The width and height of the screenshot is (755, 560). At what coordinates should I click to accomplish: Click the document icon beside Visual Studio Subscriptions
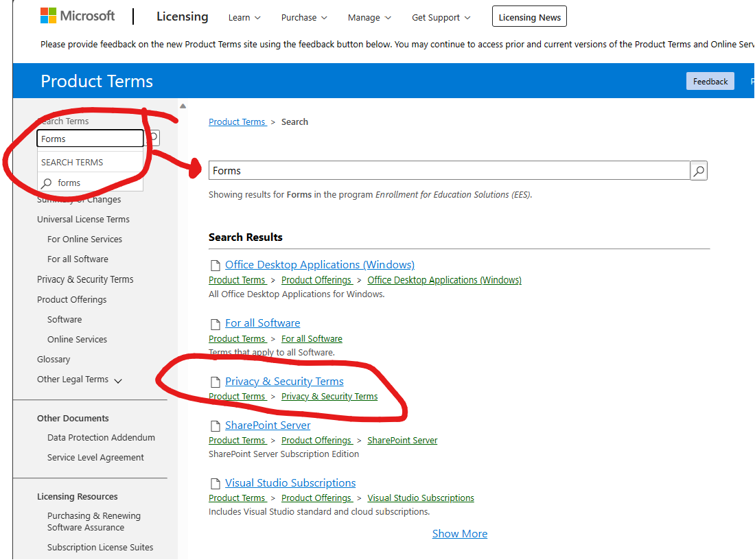tap(215, 483)
